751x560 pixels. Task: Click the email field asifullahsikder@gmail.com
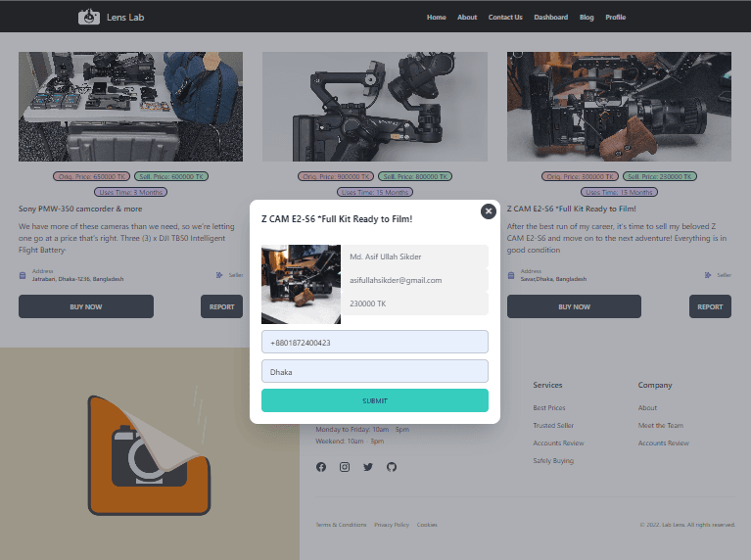click(415, 280)
